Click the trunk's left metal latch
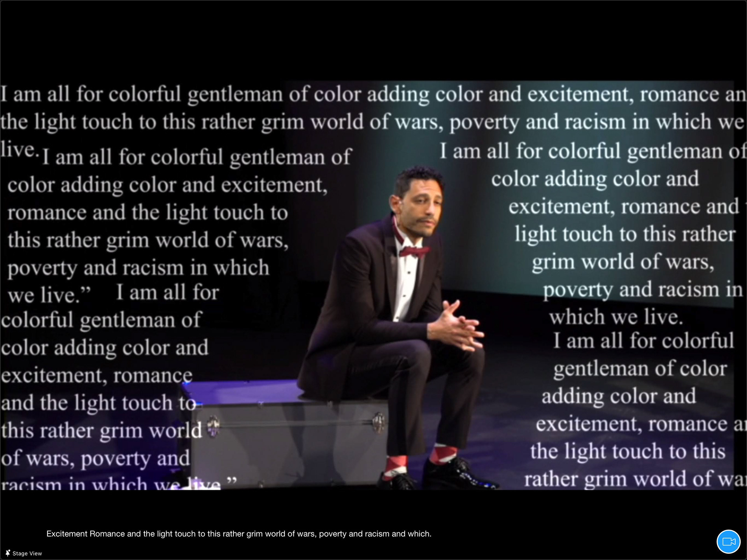This screenshot has width=747, height=560. click(213, 426)
